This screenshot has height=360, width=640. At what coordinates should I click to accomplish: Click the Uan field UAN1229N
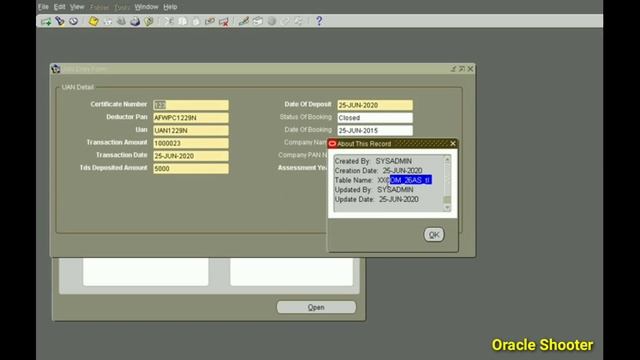point(191,130)
